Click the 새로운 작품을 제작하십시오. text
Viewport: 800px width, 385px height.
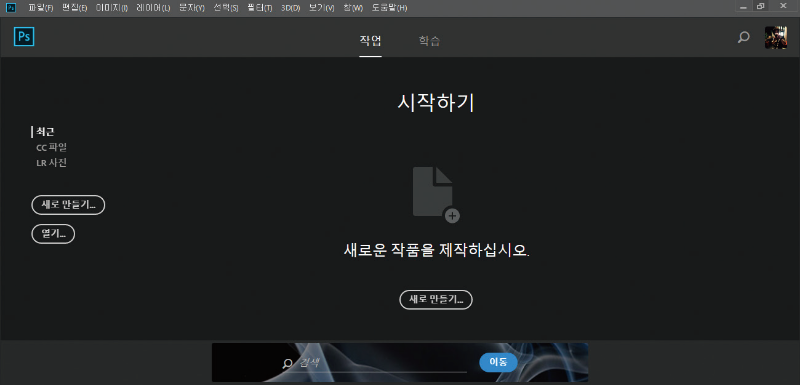point(437,250)
